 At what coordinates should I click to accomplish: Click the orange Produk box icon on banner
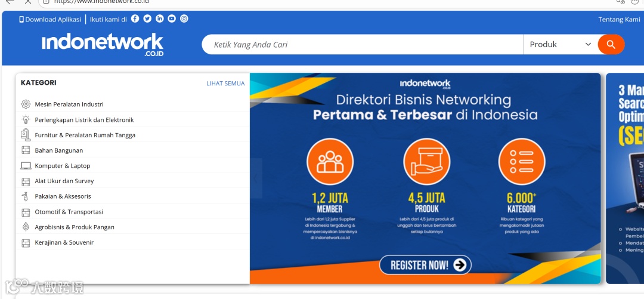click(427, 161)
